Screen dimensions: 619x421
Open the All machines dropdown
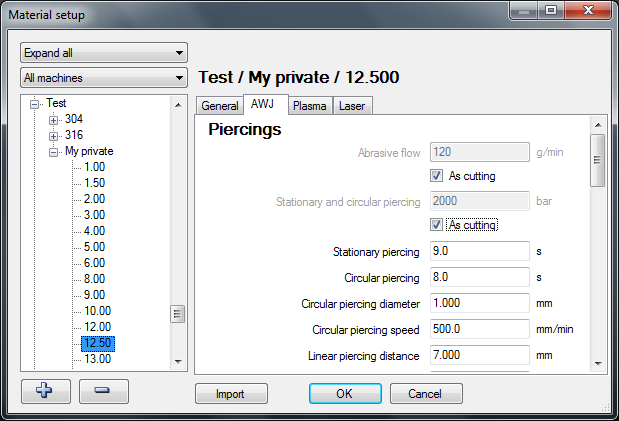pyautogui.click(x=104, y=78)
